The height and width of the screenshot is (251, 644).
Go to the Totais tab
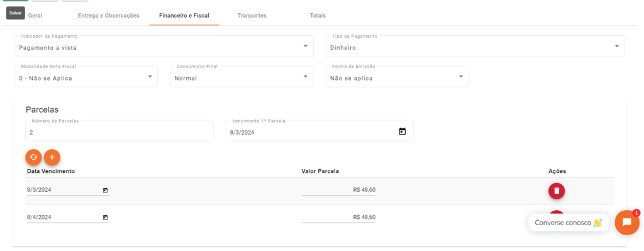click(x=318, y=16)
